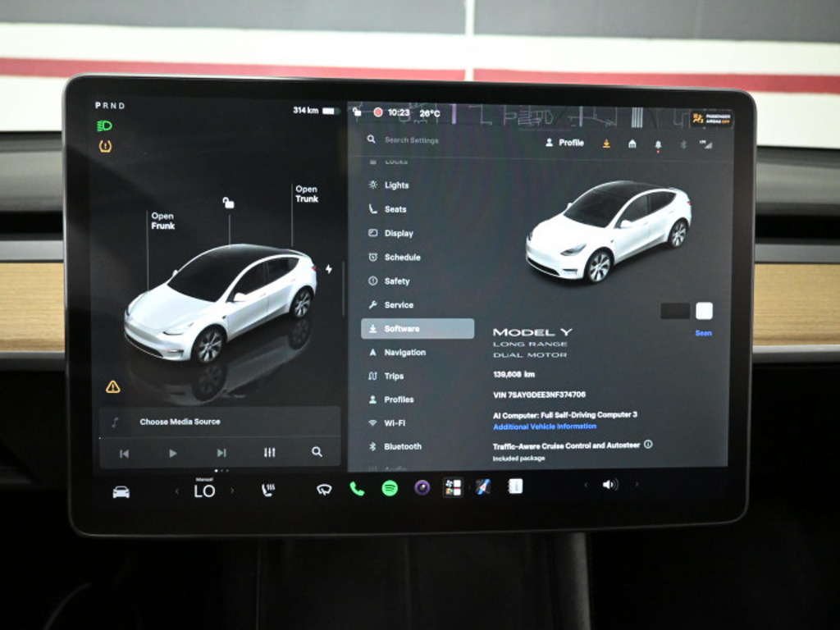
Task: Open Additional Vehicle Information link
Action: click(545, 427)
